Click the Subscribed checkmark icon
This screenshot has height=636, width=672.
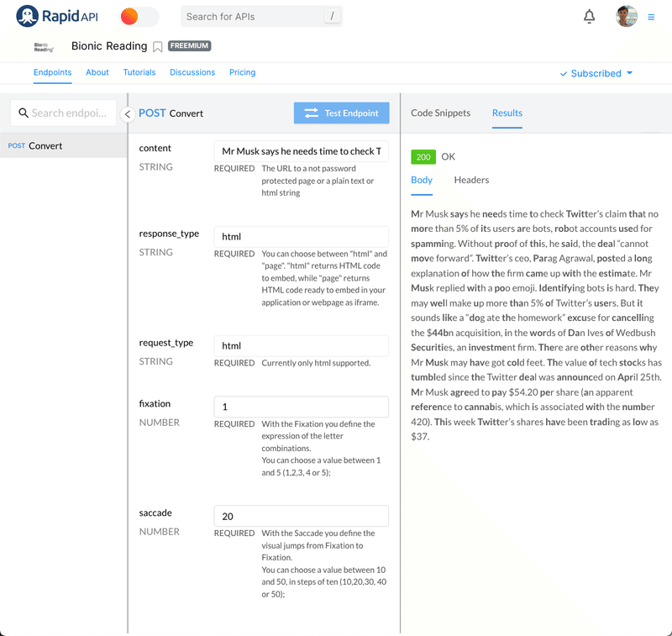point(564,74)
